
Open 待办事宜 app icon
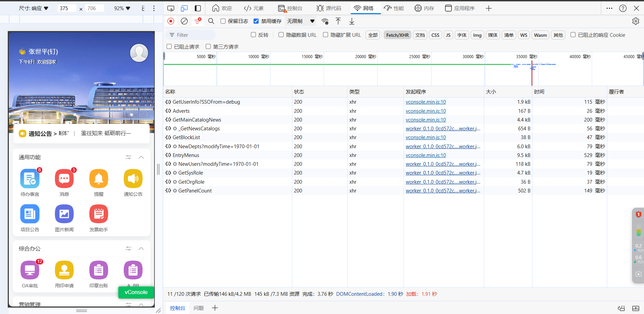click(30, 179)
